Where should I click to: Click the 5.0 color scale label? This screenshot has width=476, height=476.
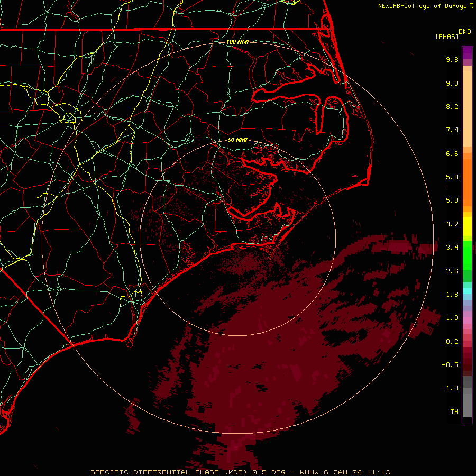point(452,200)
